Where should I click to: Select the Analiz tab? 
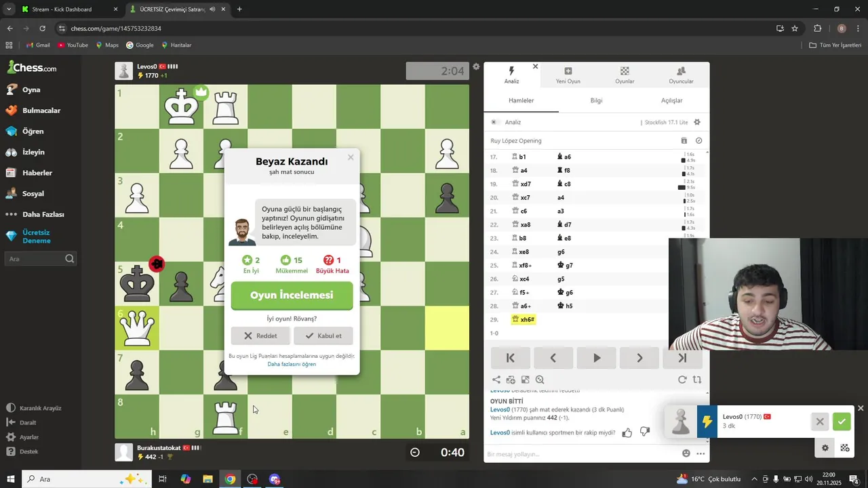tap(511, 75)
